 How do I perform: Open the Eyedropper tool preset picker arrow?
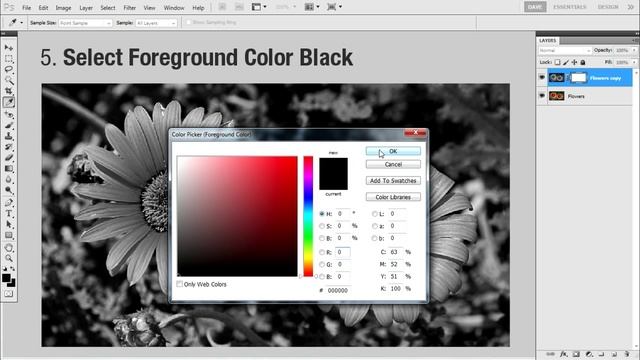[x=22, y=23]
